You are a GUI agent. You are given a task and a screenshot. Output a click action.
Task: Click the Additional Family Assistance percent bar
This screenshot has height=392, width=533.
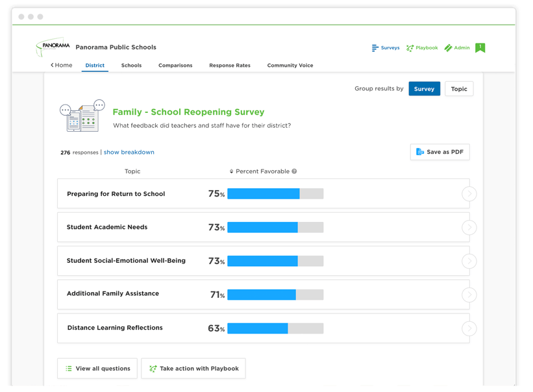(275, 295)
